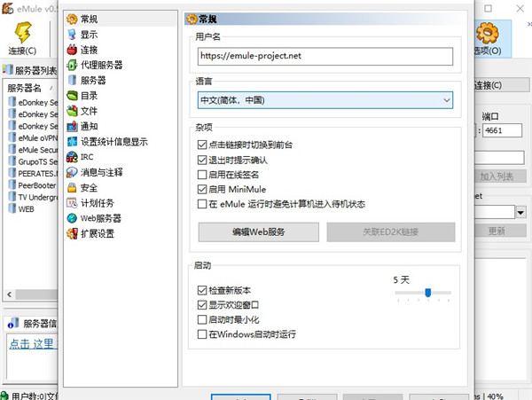The image size is (532, 400).
Task: Enable 在Windows启动时运行
Action: tap(202, 334)
